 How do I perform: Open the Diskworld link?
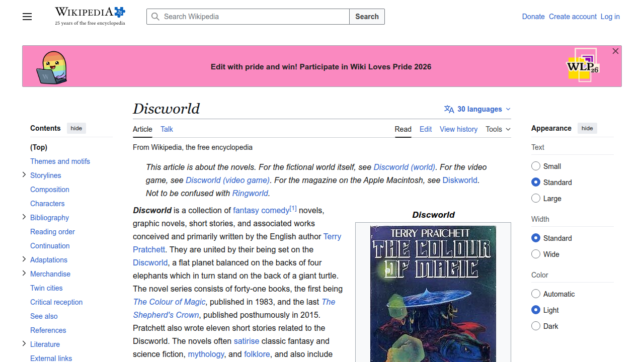[x=460, y=180]
